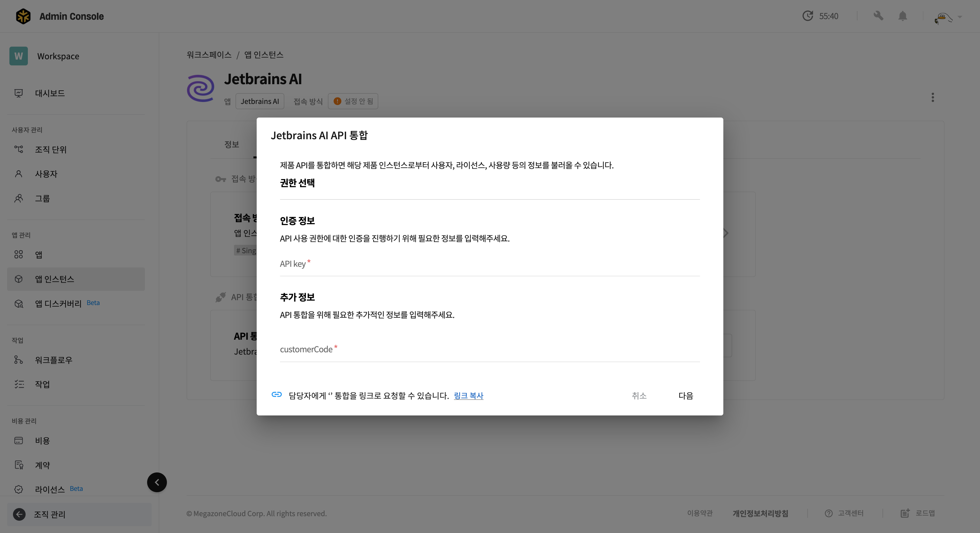
Task: Open 대시보드 in the sidebar
Action: 76,93
